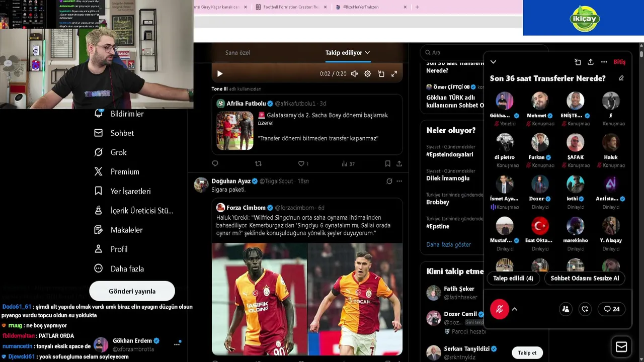
Task: Open Fatih Şeker profile suggestion
Action: click(x=459, y=289)
